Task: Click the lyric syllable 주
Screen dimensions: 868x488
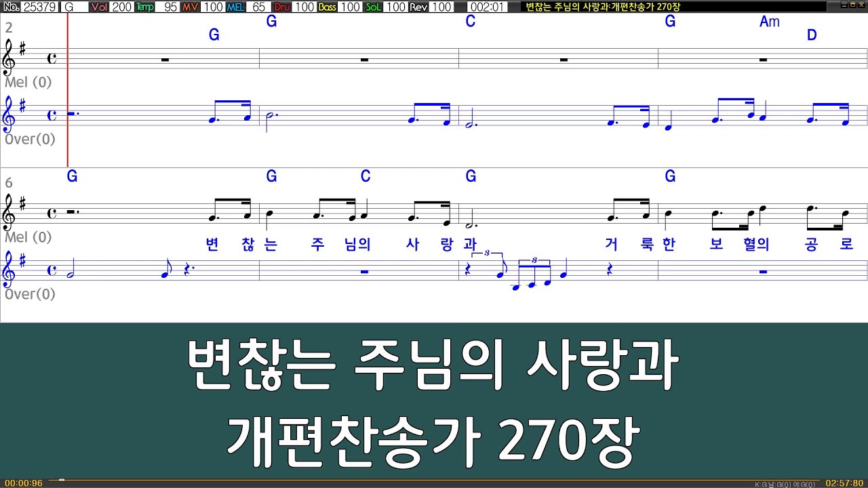Action: point(317,245)
